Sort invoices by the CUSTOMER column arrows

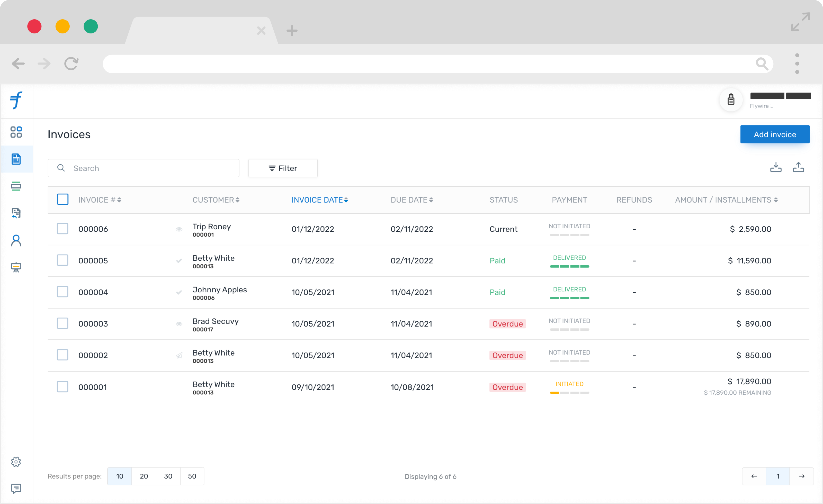237,199
